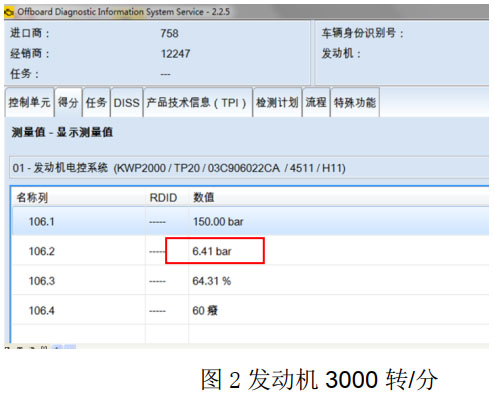Image resolution: width=494 pixels, height=395 pixels.
Task: Click the 64.31 % value
Action: pos(211,281)
